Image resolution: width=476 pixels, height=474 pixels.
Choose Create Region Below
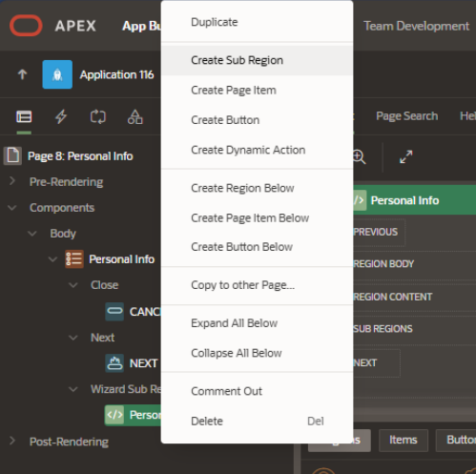257,188
